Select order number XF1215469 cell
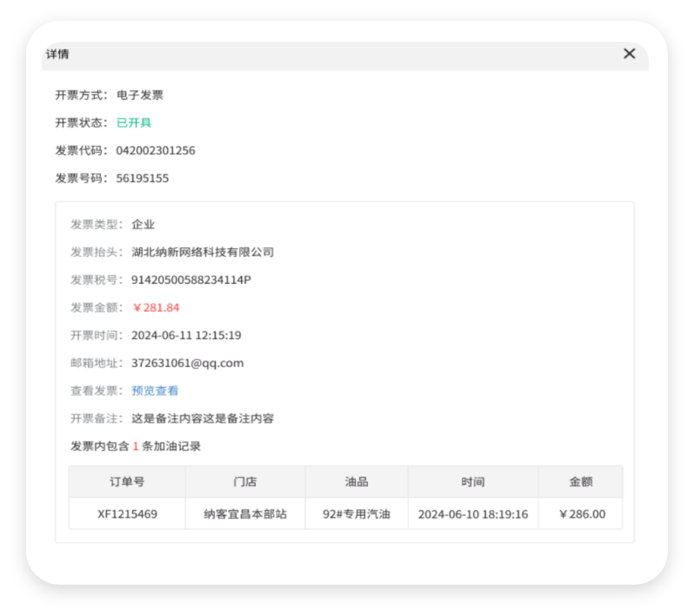694x616 pixels. (127, 514)
